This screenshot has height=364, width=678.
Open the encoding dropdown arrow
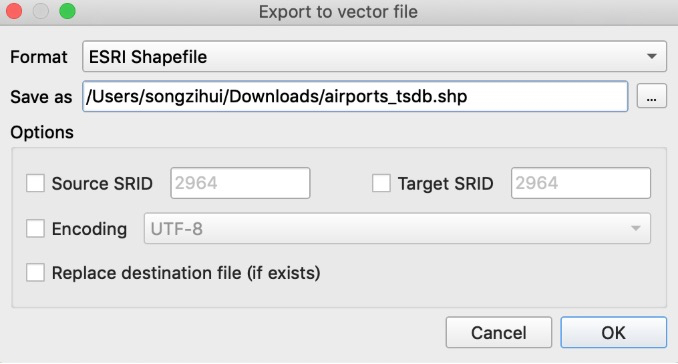point(636,228)
